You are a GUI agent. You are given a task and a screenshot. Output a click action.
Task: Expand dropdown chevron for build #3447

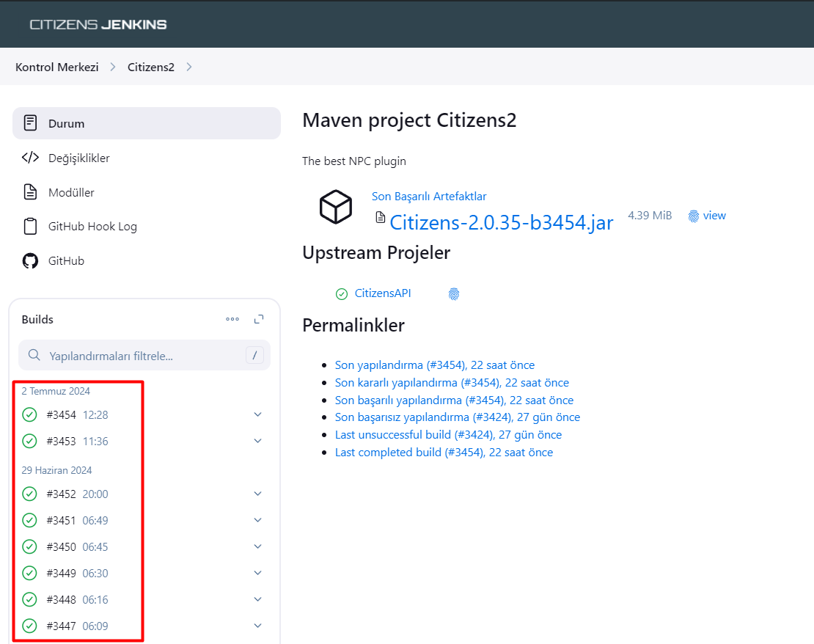pos(257,626)
